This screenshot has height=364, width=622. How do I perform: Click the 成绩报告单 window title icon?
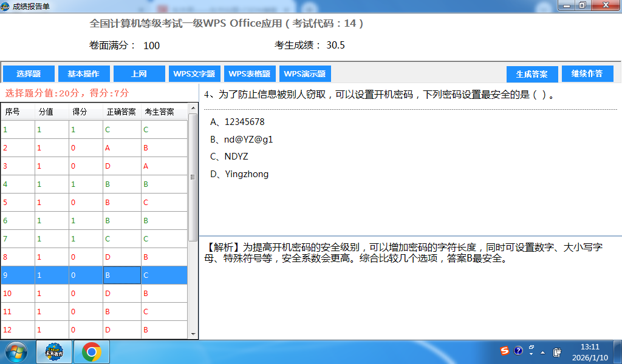pyautogui.click(x=5, y=6)
